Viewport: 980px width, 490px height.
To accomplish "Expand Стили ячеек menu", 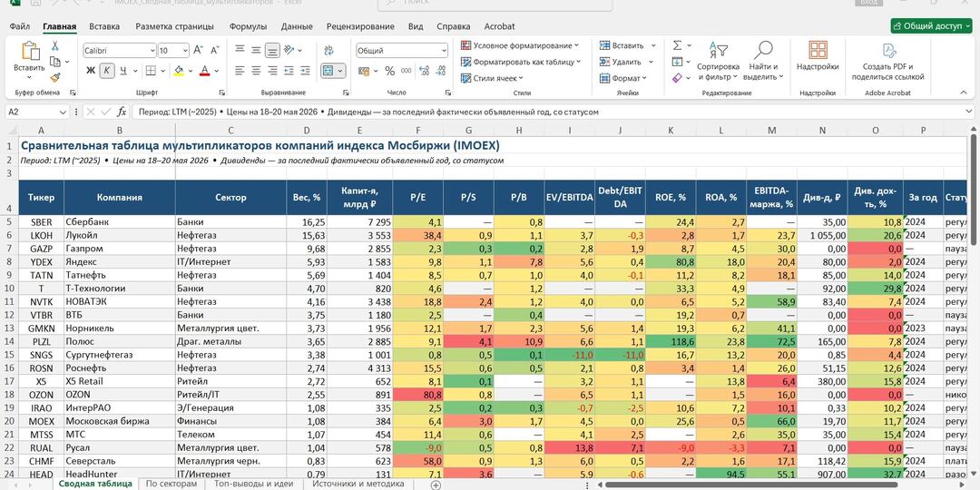I will (x=492, y=78).
